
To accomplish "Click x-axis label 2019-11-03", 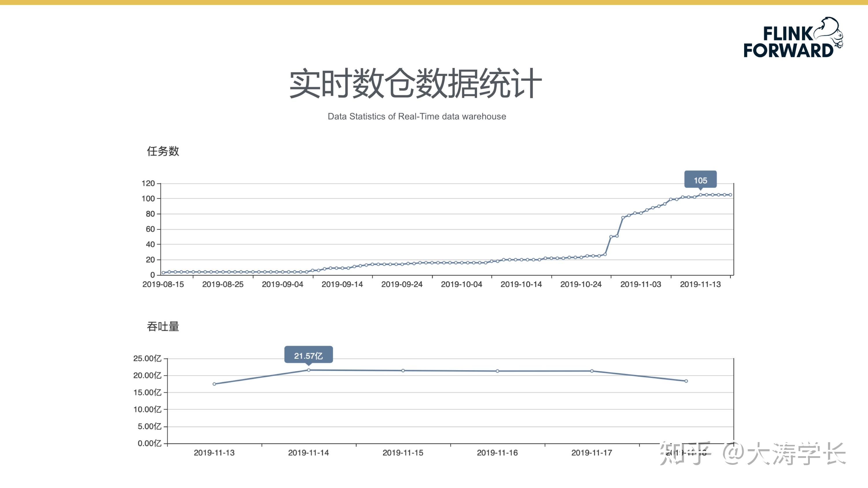I will click(641, 284).
